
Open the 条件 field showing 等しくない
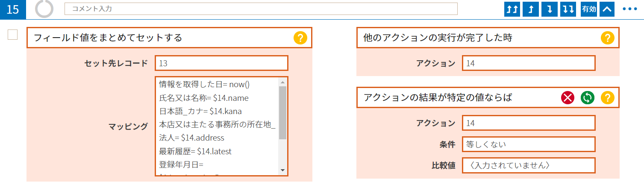[529, 144]
